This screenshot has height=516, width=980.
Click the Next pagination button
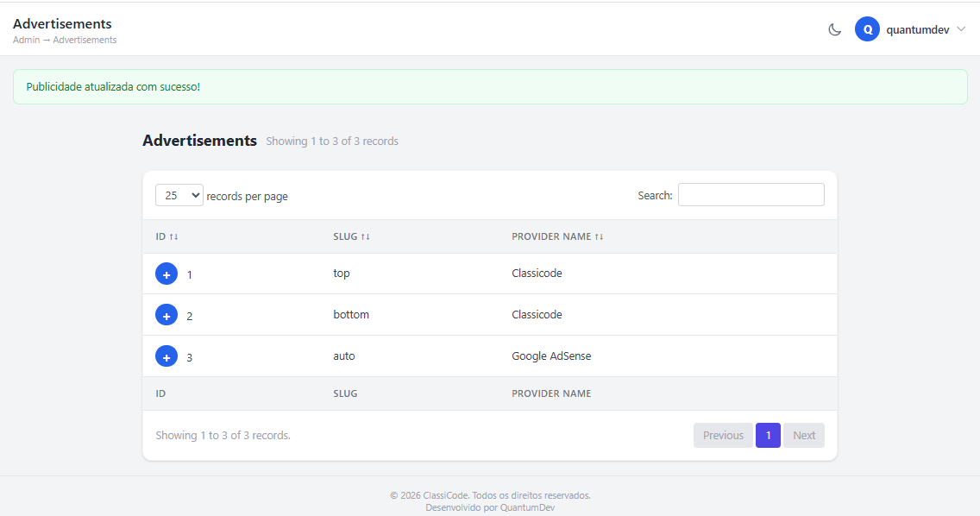pyautogui.click(x=804, y=435)
